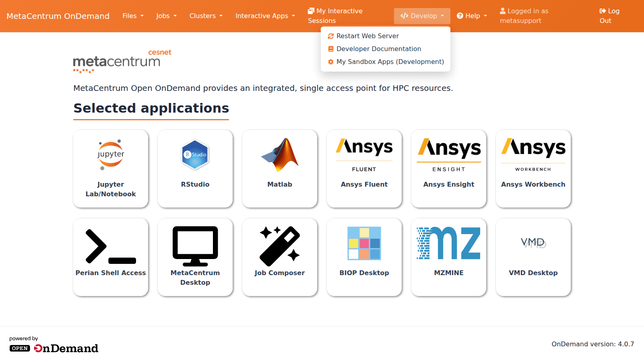Click the cesnet metacentrum logo
644x362 pixels.
(x=122, y=61)
